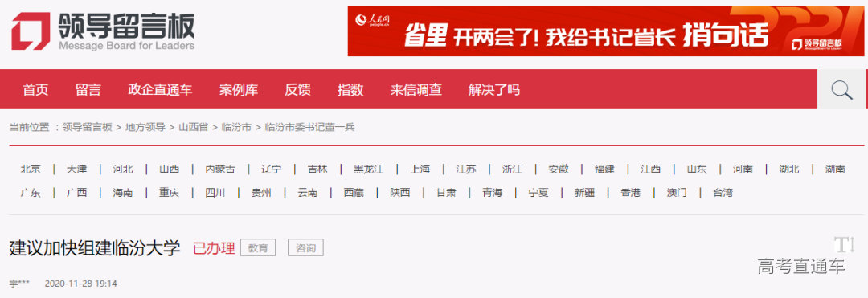Viewport: 868px width, 298px height.
Task: Open the 案例库 navigation item
Action: [239, 90]
